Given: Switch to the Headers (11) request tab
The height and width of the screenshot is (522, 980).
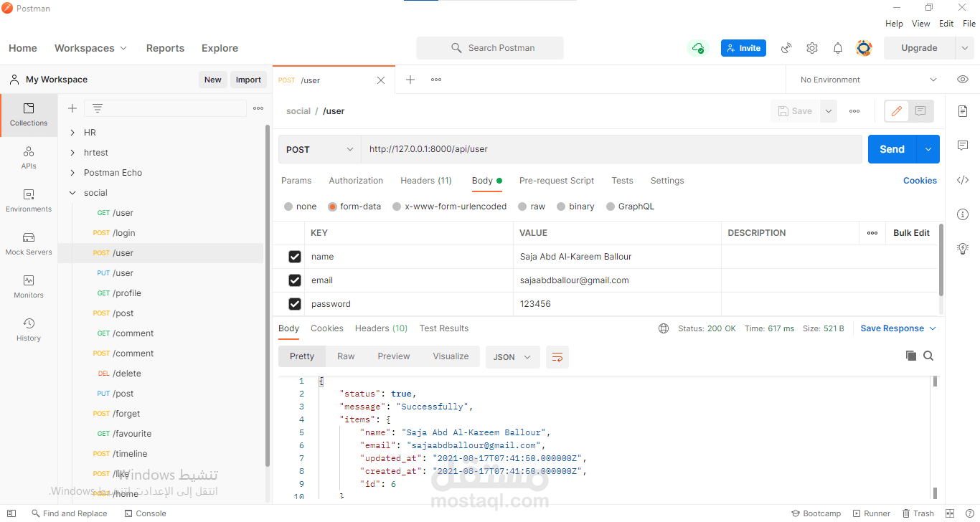Looking at the screenshot, I should click(426, 181).
